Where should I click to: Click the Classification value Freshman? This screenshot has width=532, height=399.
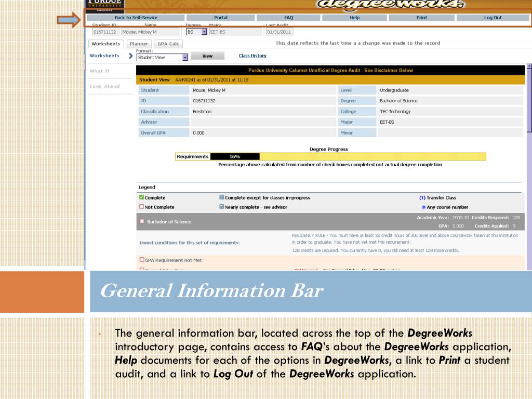tap(202, 112)
